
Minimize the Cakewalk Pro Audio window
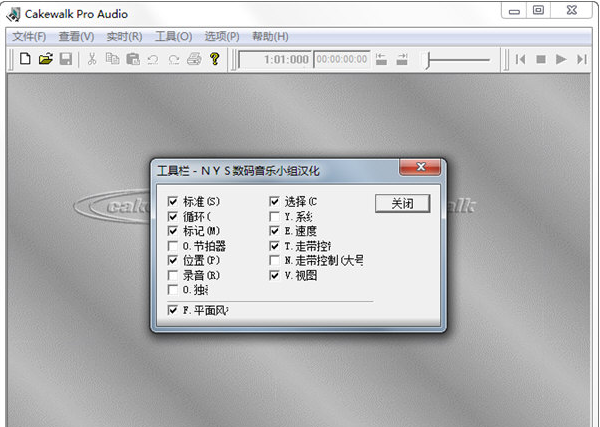[x=514, y=11]
